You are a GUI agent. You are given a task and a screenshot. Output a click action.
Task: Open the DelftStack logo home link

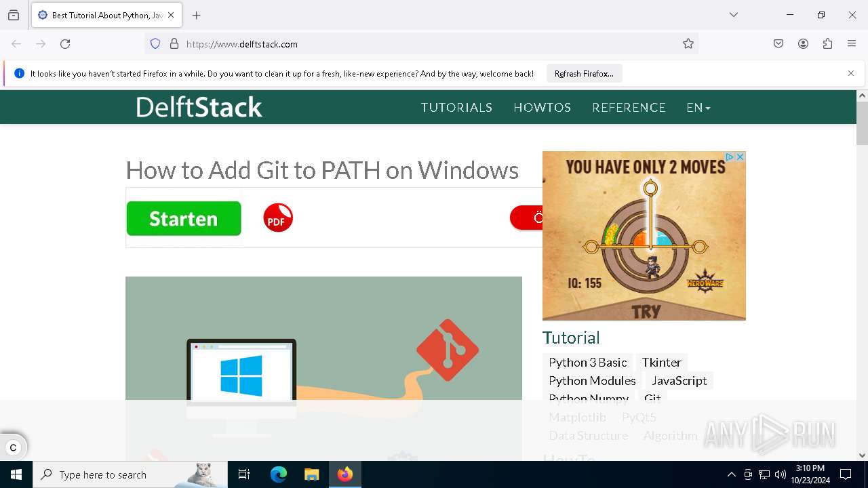(199, 107)
